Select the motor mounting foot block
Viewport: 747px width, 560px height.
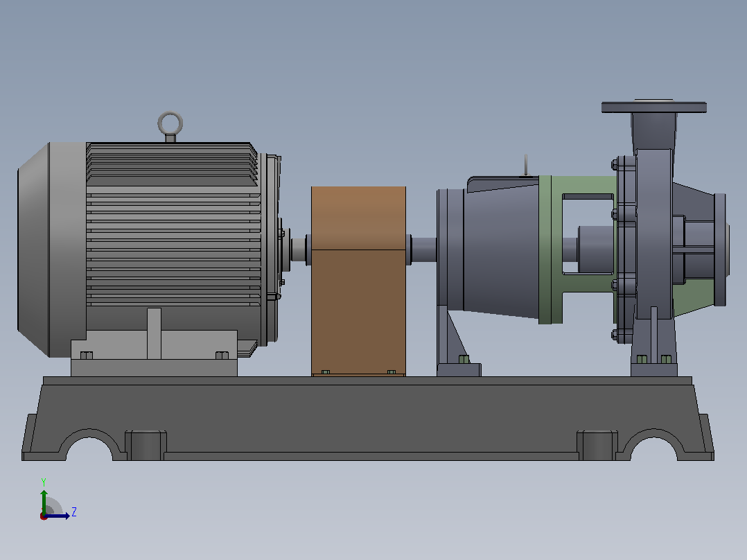click(x=154, y=353)
